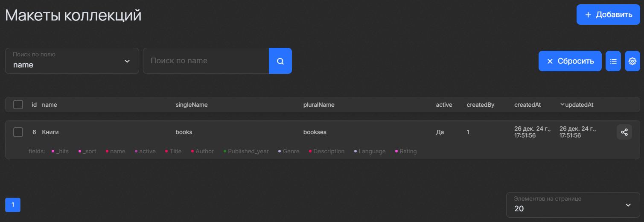Open the Поиск по полю dropdown
The width and height of the screenshot is (644, 222).
pyautogui.click(x=72, y=61)
